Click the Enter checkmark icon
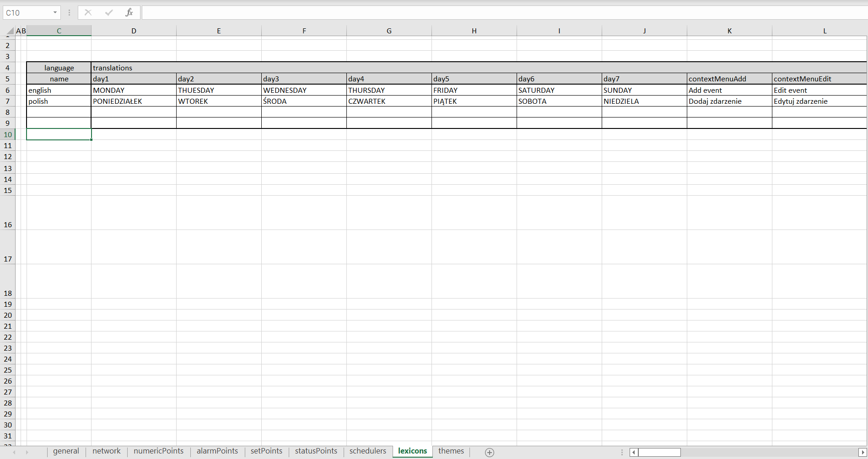The width and height of the screenshot is (868, 459). [109, 12]
